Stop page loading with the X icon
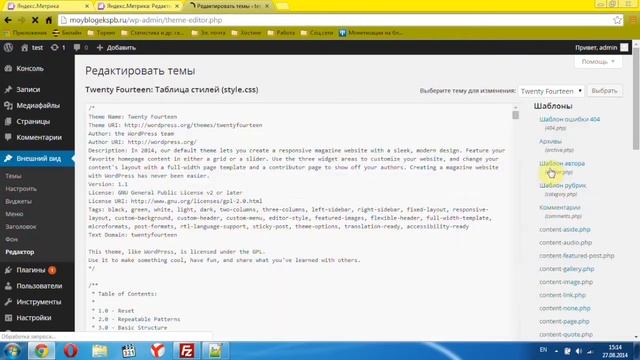Image resolution: width=640 pixels, height=360 pixels. point(35,20)
